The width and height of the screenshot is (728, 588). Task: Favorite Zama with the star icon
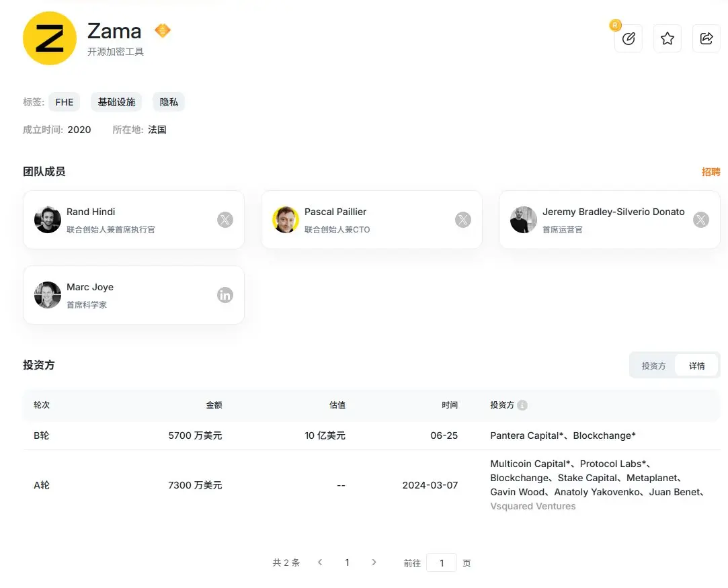[668, 38]
